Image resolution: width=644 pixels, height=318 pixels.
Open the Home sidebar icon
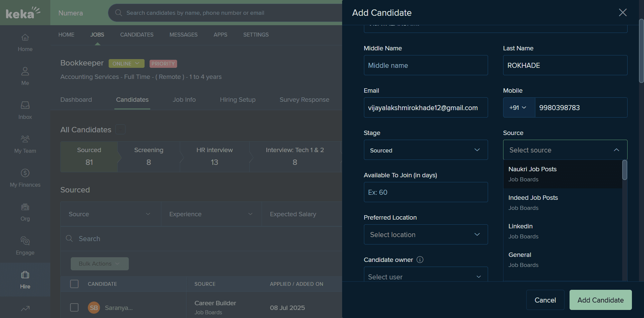pyautogui.click(x=25, y=37)
